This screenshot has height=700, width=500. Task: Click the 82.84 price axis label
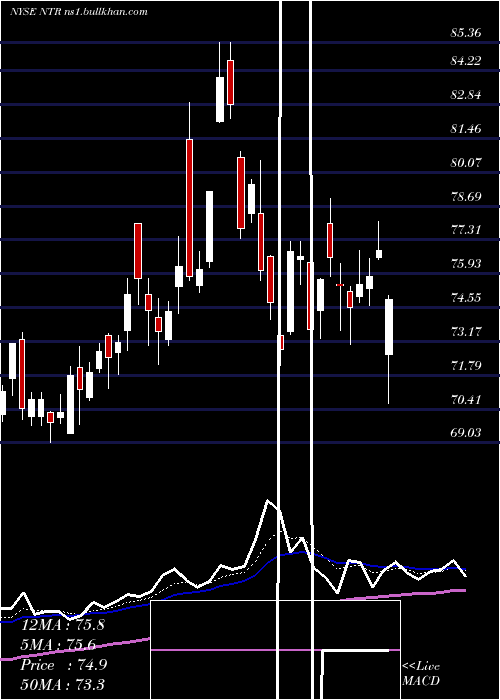(x=466, y=95)
